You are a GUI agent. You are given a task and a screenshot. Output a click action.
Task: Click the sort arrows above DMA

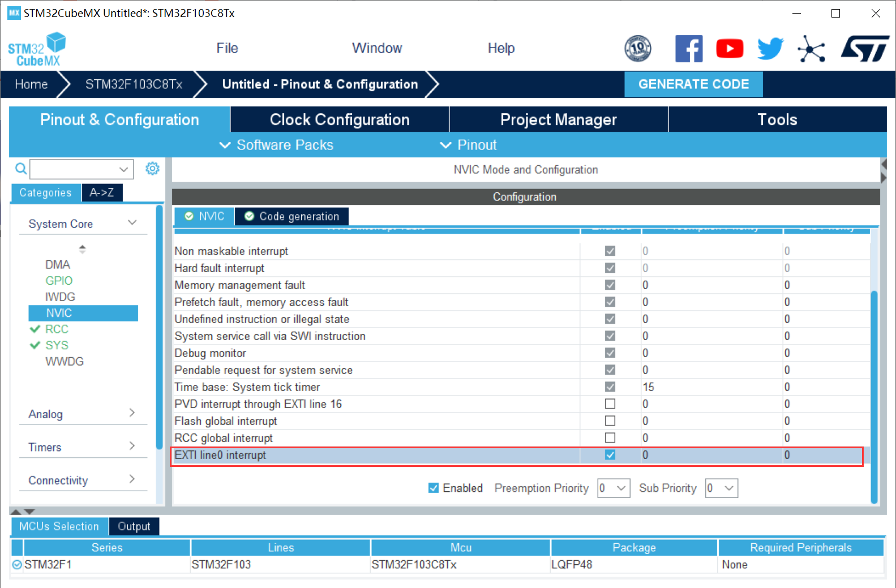(82, 248)
